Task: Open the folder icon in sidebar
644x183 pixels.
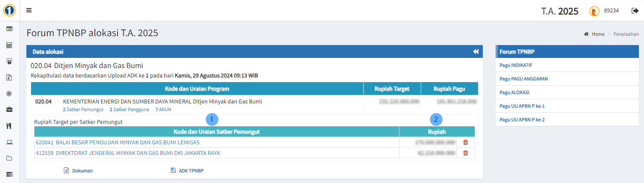Action: [x=9, y=158]
